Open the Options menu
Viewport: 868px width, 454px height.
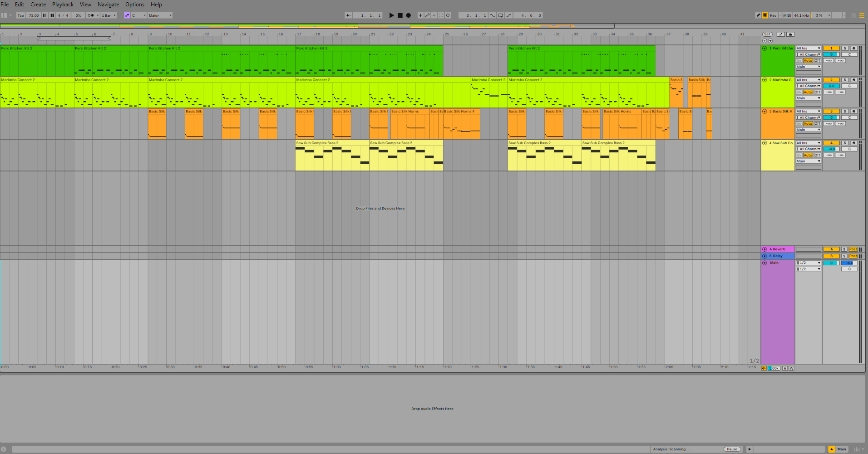tap(135, 5)
